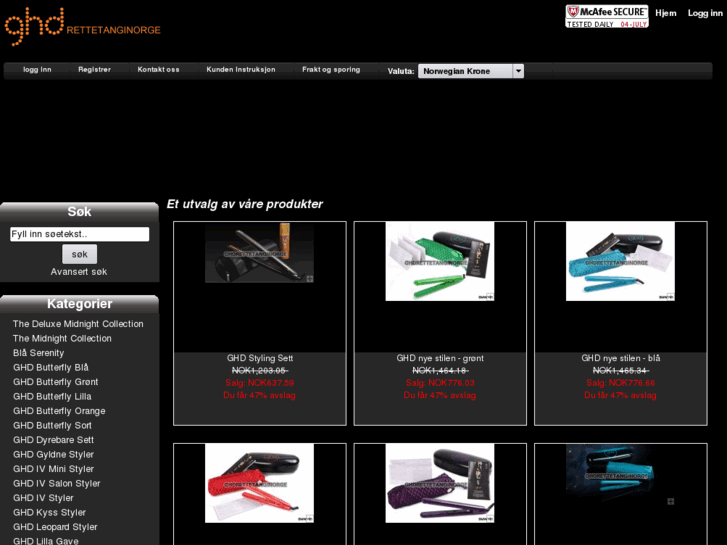The image size is (727, 545).
Task: Open GHD Styling Sett product title
Action: 260,358
